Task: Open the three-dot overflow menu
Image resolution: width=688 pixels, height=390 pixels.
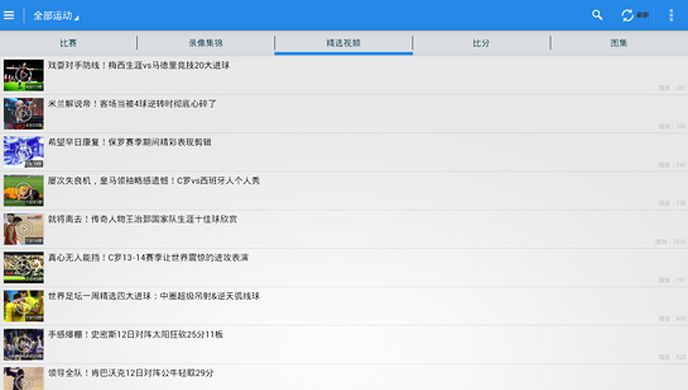Action: [671, 15]
